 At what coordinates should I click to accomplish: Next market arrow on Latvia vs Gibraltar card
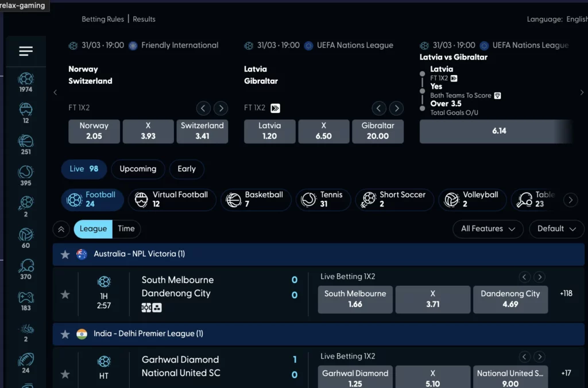[396, 108]
